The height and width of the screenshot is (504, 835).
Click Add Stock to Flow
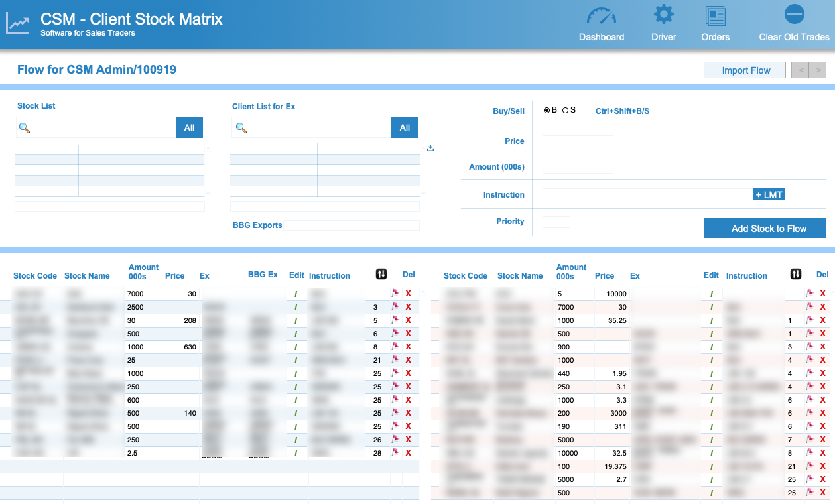[765, 228]
